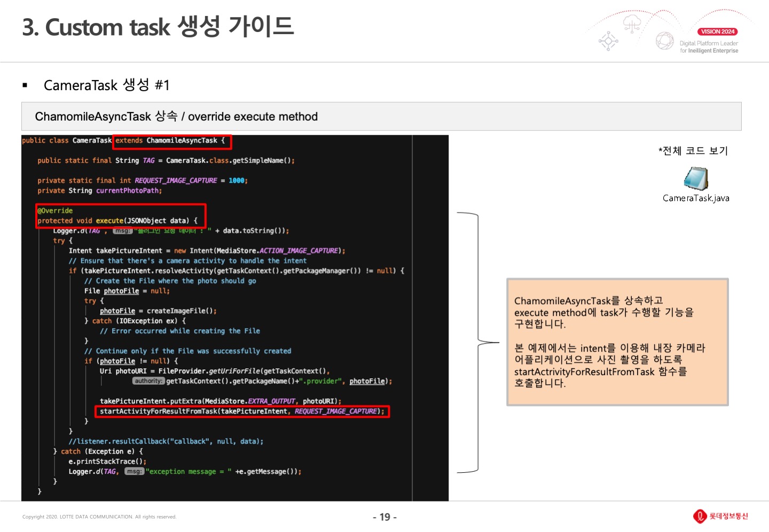Click the Lotte logo icon in footer
The width and height of the screenshot is (769, 532).
pyautogui.click(x=700, y=516)
